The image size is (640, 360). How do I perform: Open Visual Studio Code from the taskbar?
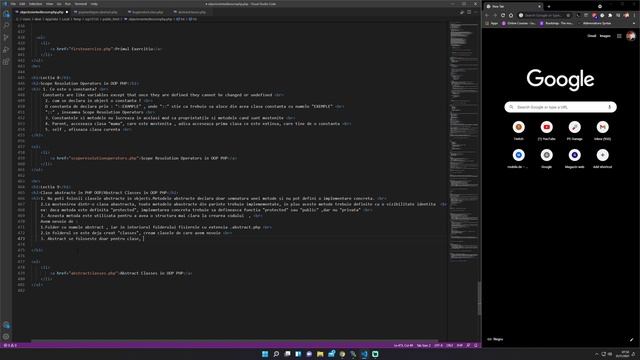364,354
